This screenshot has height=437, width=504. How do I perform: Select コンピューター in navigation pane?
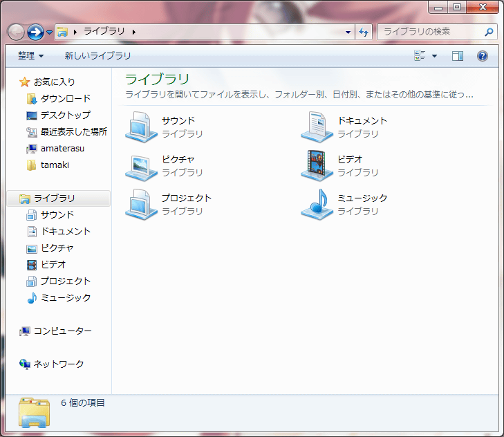(x=62, y=331)
